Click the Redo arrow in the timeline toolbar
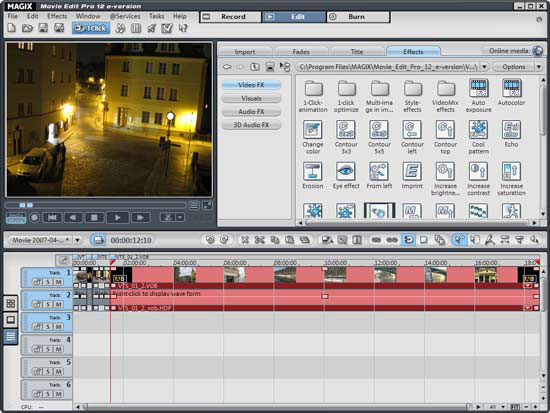The width and height of the screenshot is (550, 413). pos(224,240)
